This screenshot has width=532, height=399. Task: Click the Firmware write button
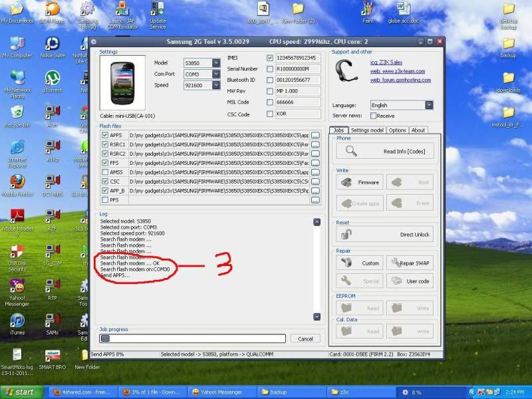click(x=360, y=182)
